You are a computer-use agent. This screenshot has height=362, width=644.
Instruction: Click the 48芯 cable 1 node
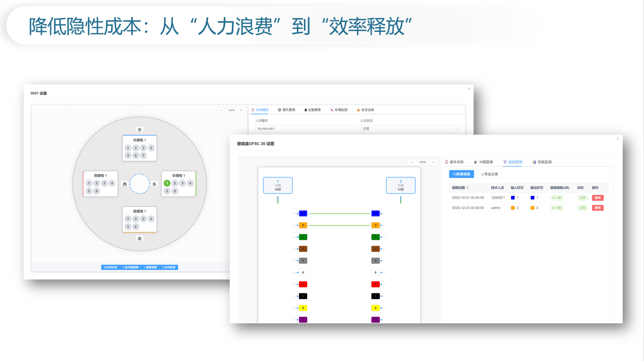pyautogui.click(x=278, y=185)
